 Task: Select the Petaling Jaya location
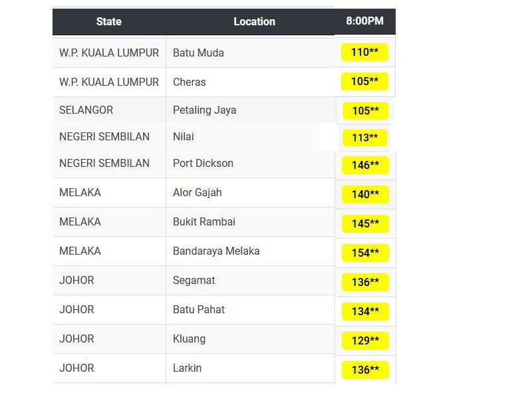point(205,110)
